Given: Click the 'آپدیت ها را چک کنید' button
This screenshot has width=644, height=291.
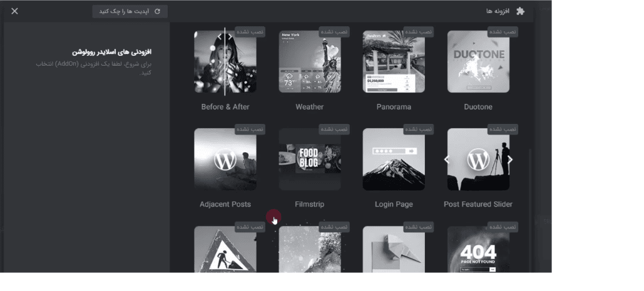Looking at the screenshot, I should [x=130, y=11].
